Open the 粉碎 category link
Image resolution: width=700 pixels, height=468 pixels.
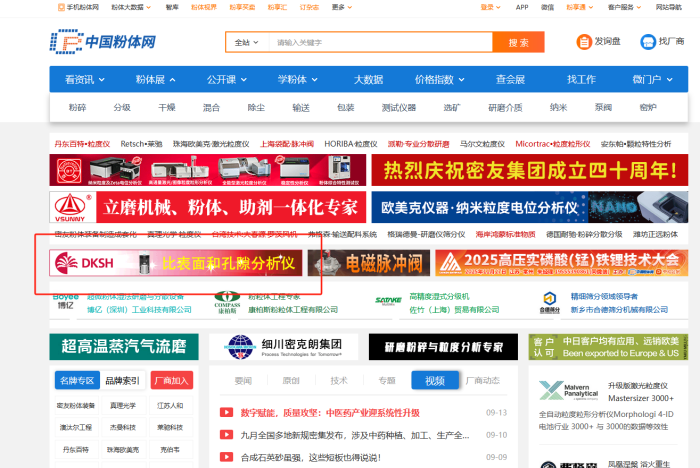point(77,107)
